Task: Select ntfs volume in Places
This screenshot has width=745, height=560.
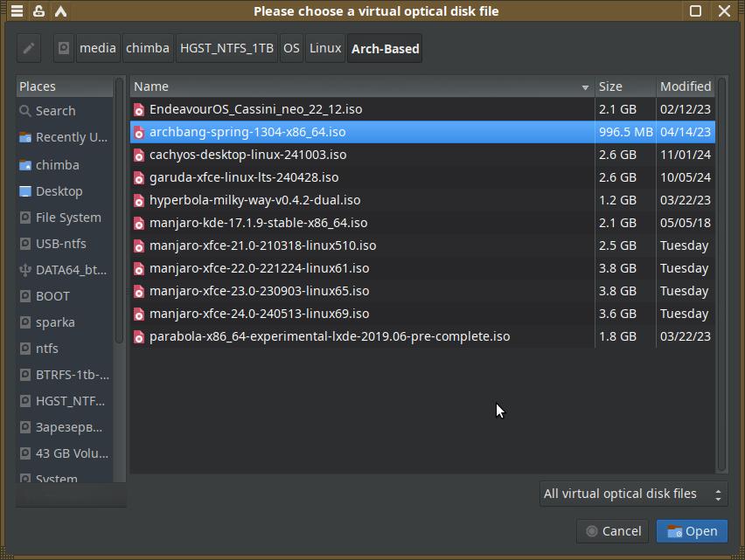Action: click(x=65, y=349)
